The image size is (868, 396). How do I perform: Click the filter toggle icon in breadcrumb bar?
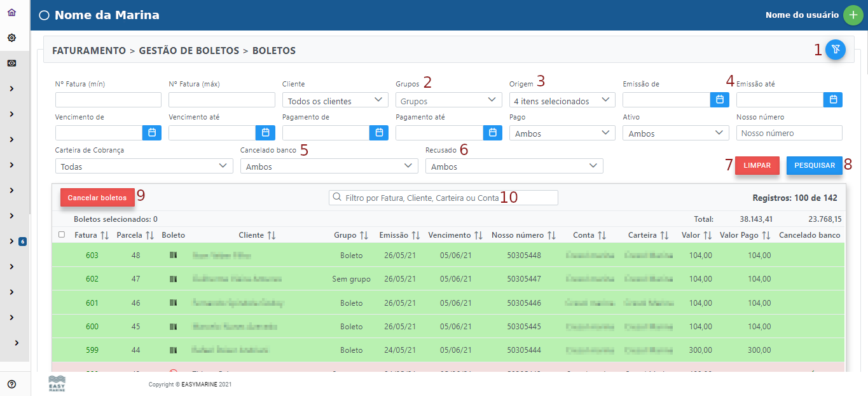point(835,50)
